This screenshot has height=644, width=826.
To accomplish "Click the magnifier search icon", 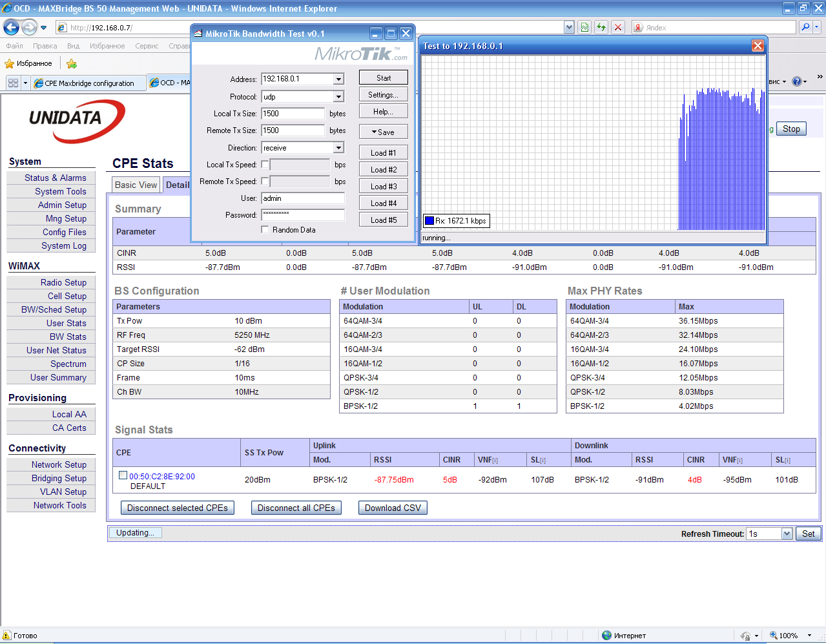I will pyautogui.click(x=805, y=27).
